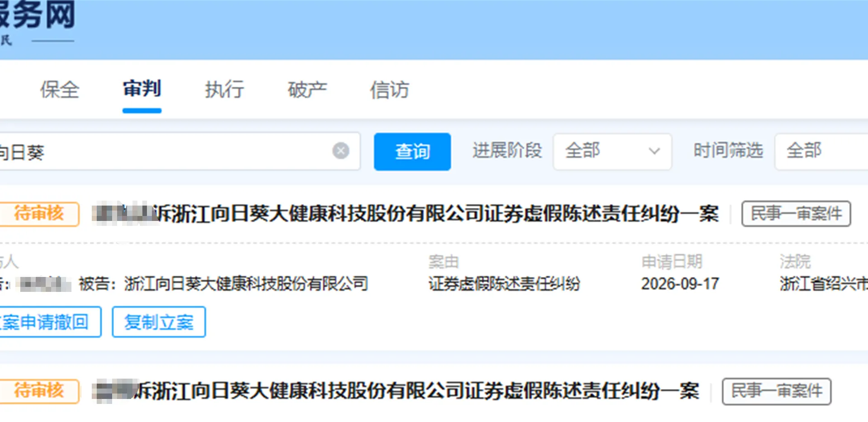Click the 案由 column label
The image size is (868, 422).
point(443,262)
